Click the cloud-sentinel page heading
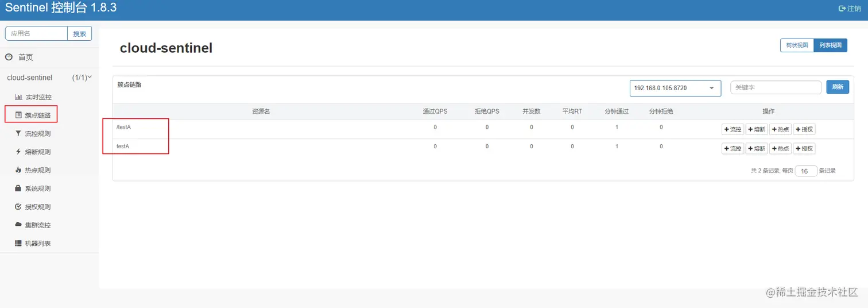Viewport: 868px width, 308px height. pyautogui.click(x=166, y=48)
